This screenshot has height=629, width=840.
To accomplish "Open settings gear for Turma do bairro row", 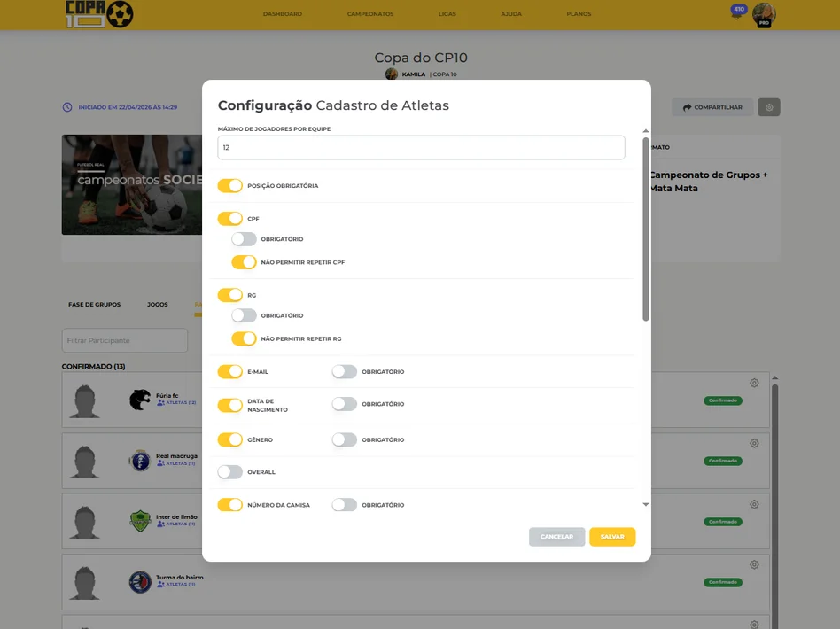I will coord(754,564).
